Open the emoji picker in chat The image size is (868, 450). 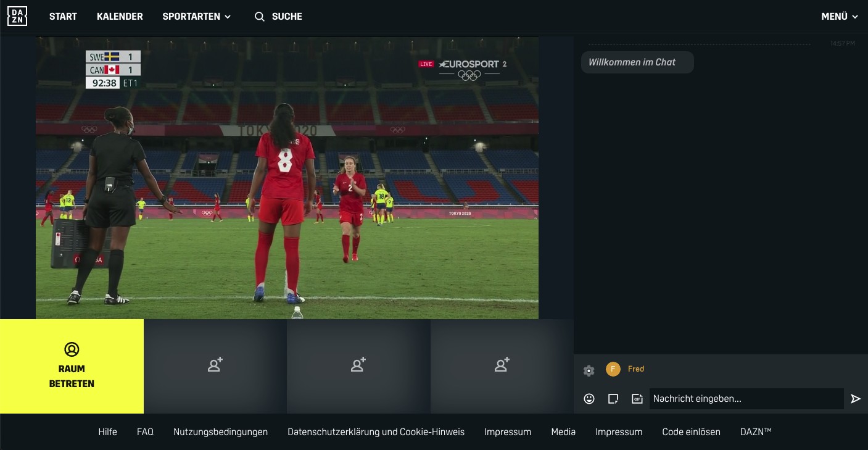coord(589,399)
